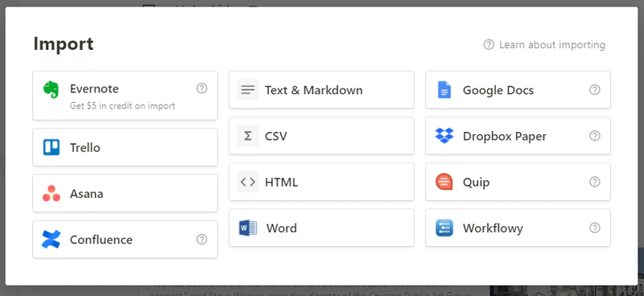
Task: Click the HTML code brackets icon
Action: [x=248, y=182]
